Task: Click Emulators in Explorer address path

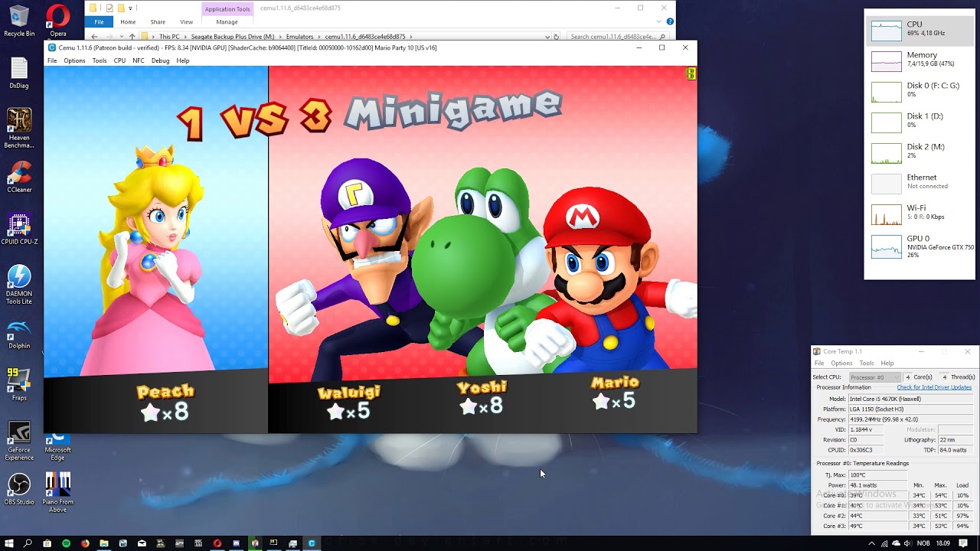Action: (x=300, y=36)
